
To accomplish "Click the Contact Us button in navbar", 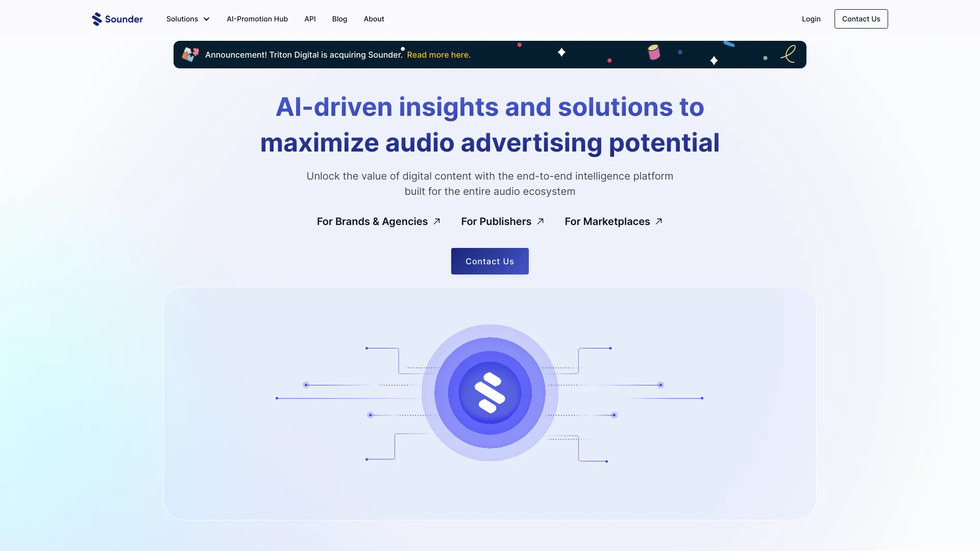I will (x=861, y=18).
